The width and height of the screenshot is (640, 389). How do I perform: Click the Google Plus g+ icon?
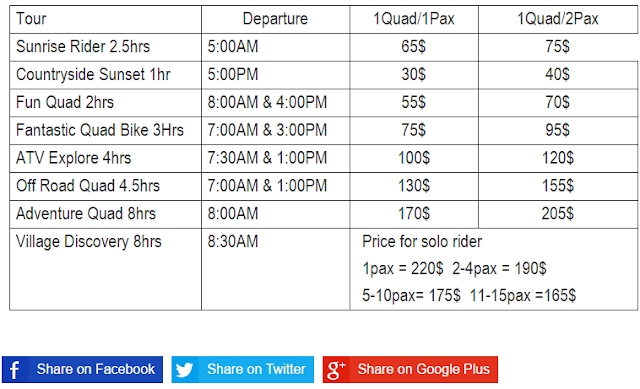336,369
